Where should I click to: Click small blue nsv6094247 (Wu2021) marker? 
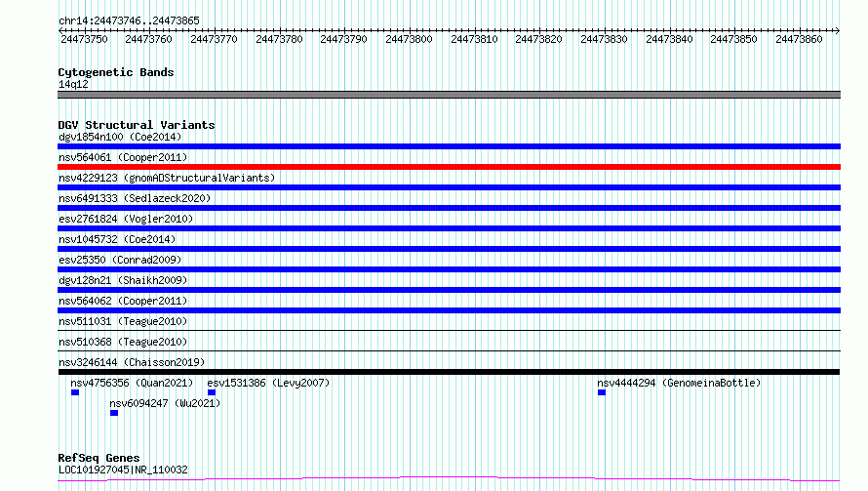point(114,413)
